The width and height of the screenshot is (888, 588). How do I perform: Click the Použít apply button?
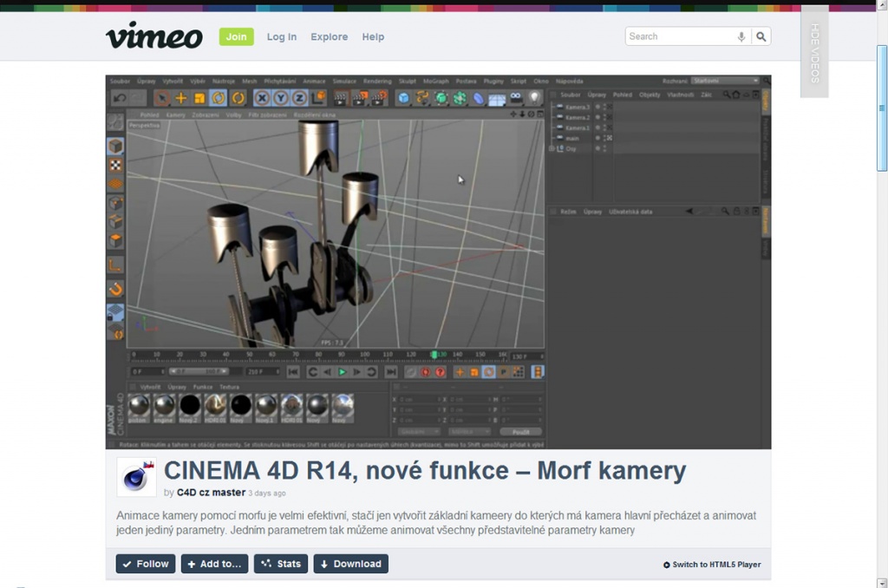(520, 432)
